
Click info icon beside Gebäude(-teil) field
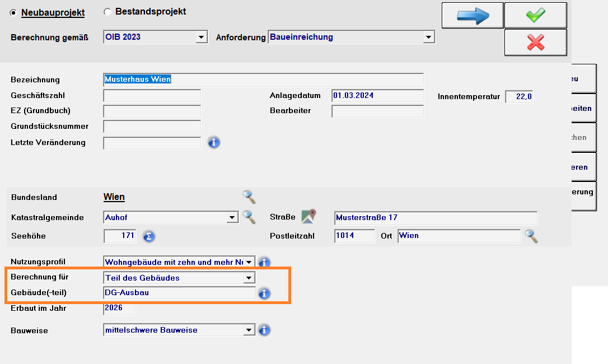pos(264,293)
